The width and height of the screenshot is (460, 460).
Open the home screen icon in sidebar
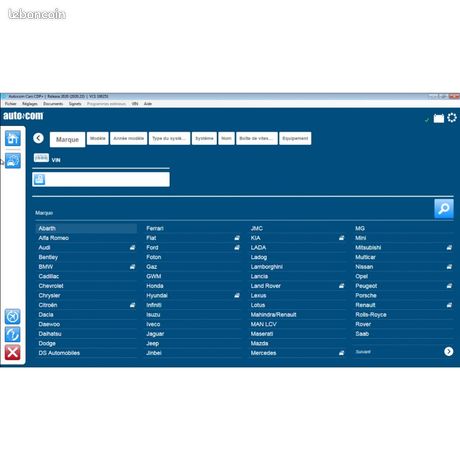13,138
